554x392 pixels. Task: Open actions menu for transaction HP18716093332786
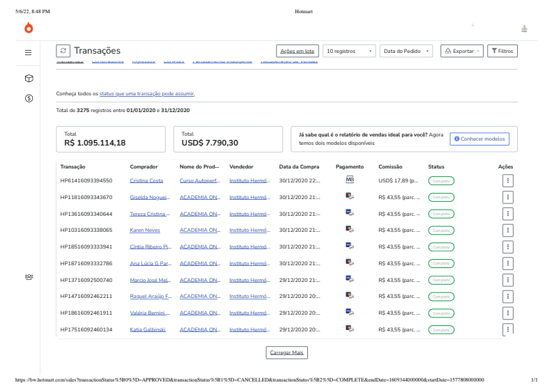click(x=508, y=263)
